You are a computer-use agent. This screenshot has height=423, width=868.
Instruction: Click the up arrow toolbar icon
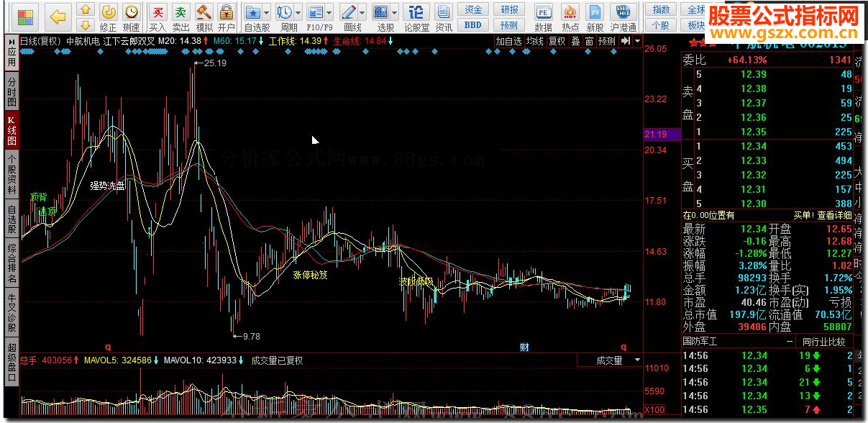[85, 9]
